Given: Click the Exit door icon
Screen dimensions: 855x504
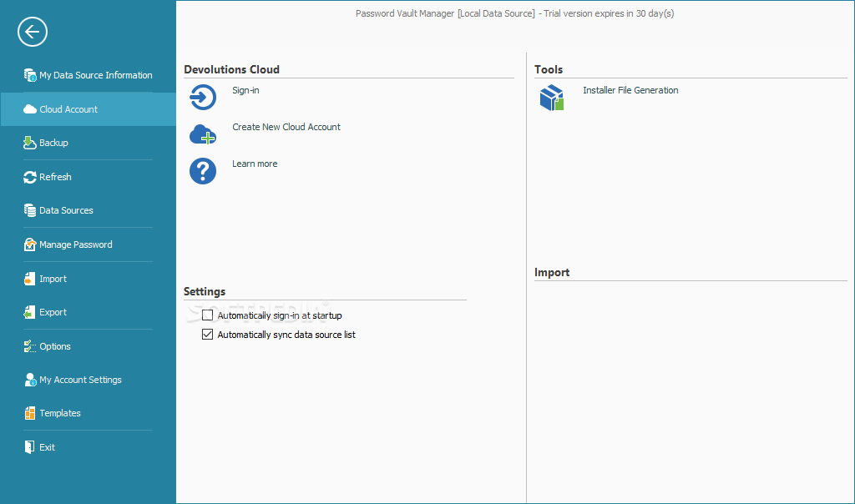Looking at the screenshot, I should (29, 447).
